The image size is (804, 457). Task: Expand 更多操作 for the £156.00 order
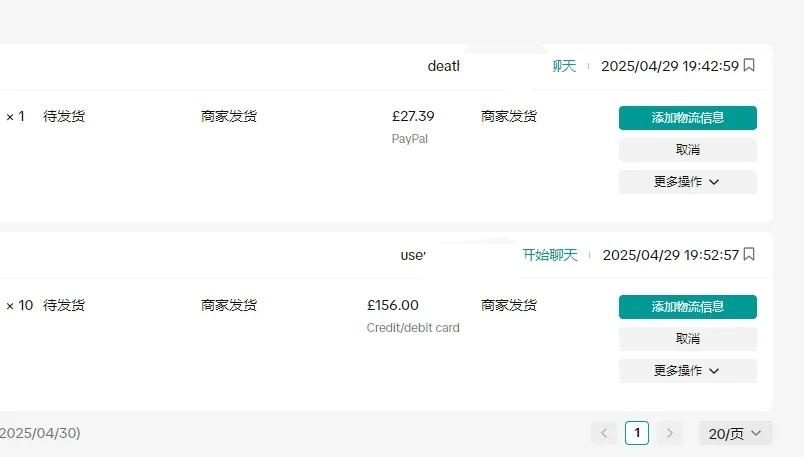(x=688, y=370)
